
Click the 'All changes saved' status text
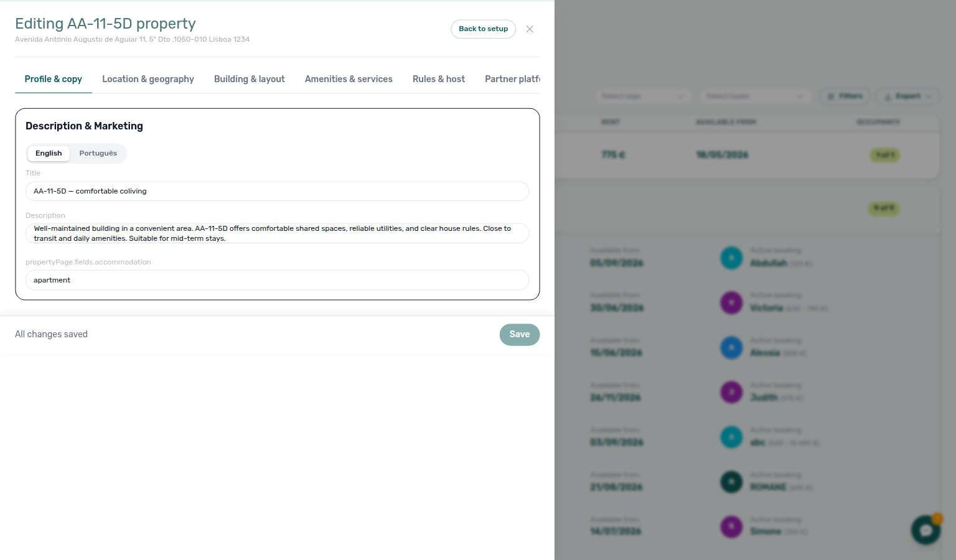tap(51, 335)
